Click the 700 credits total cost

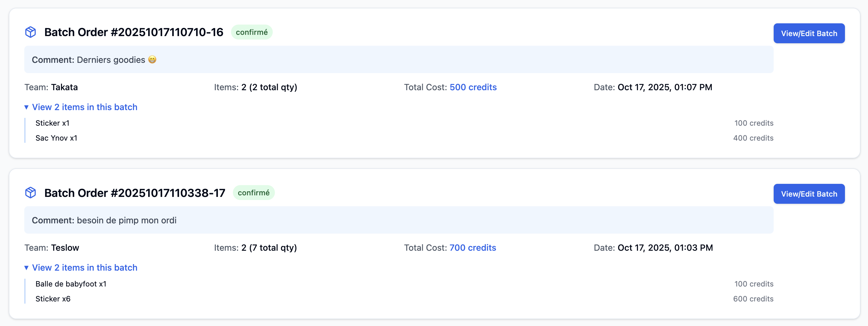(472, 248)
